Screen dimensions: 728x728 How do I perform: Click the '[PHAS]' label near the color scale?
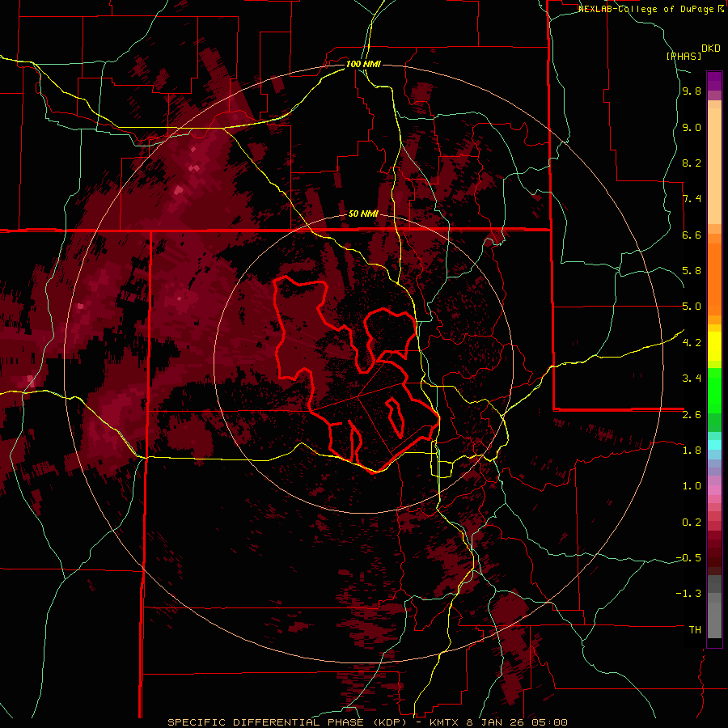point(684,56)
